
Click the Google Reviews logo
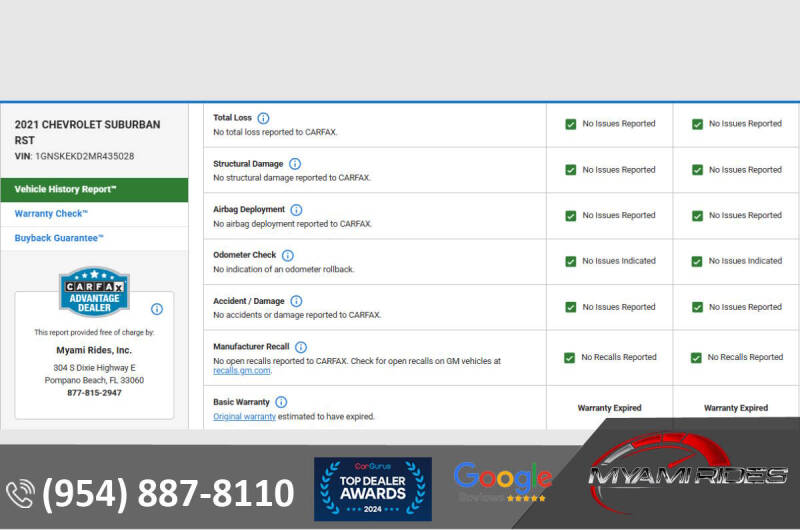(x=501, y=481)
